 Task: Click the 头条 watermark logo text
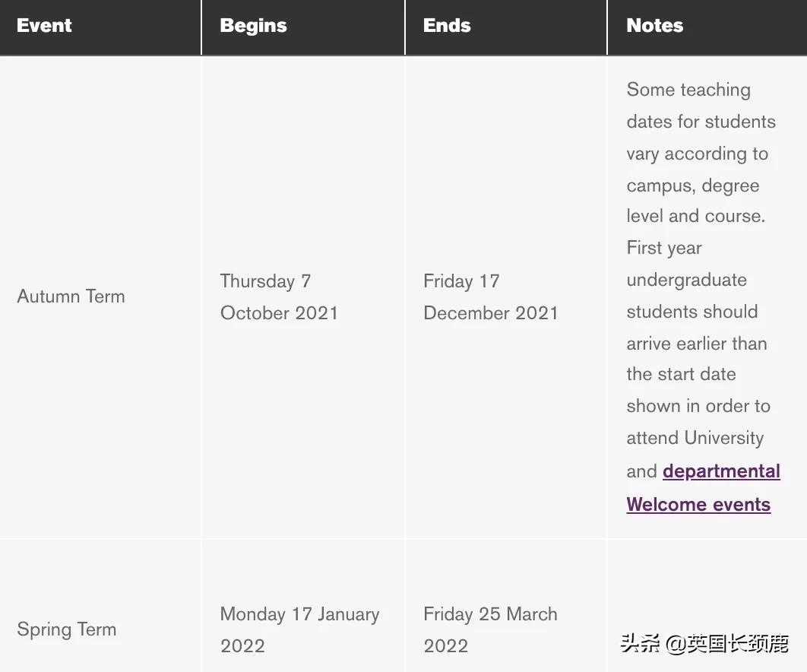tap(640, 645)
